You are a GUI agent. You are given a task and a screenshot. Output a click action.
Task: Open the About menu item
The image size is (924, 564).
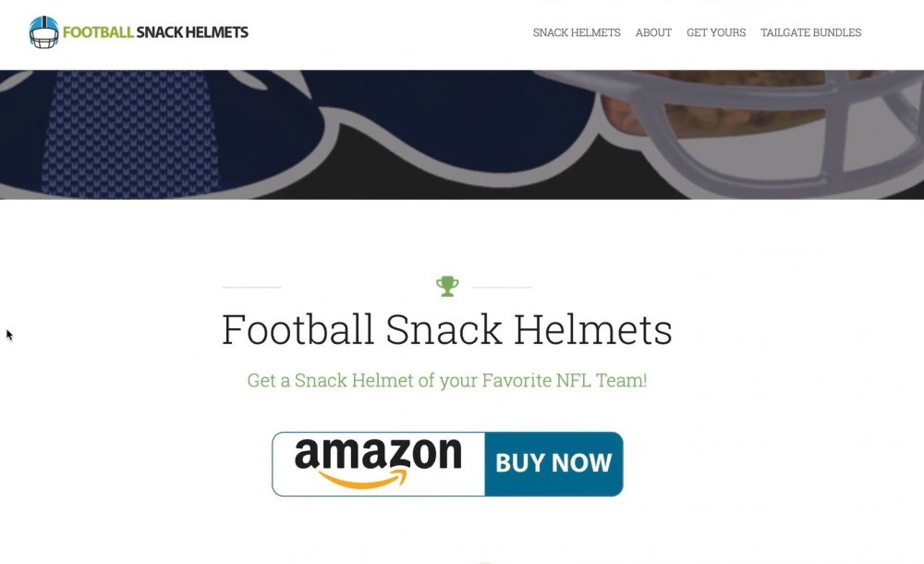point(653,33)
